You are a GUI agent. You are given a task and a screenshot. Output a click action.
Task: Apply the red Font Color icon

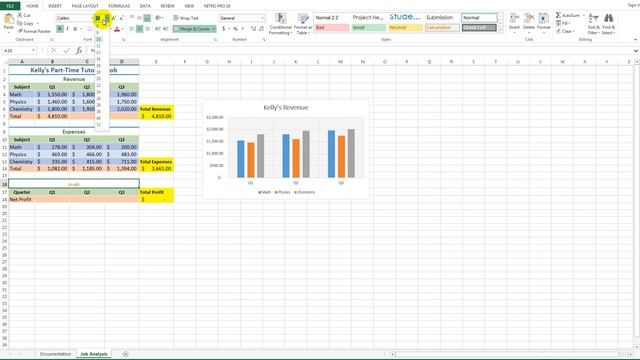point(117,29)
